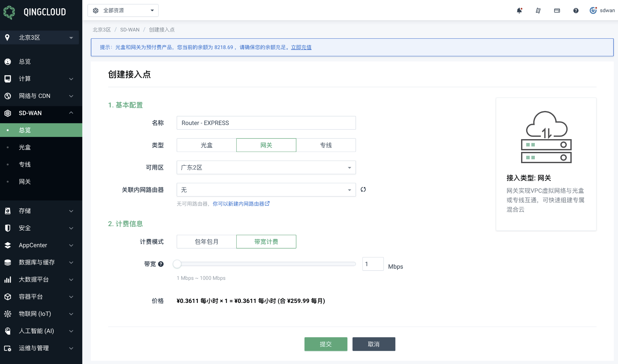Click the 立即充值 recharge link
The height and width of the screenshot is (364, 618).
301,47
